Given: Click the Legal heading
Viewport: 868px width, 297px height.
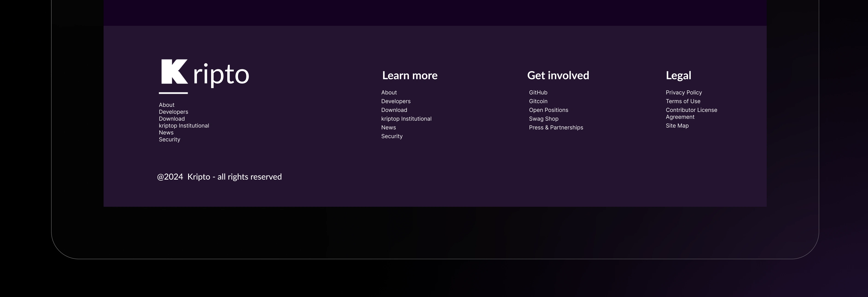Looking at the screenshot, I should point(678,76).
